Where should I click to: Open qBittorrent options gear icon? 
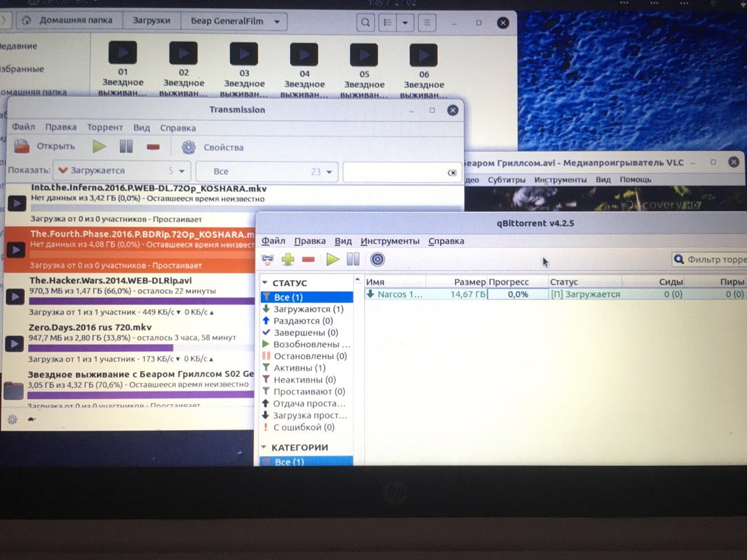[x=378, y=260]
